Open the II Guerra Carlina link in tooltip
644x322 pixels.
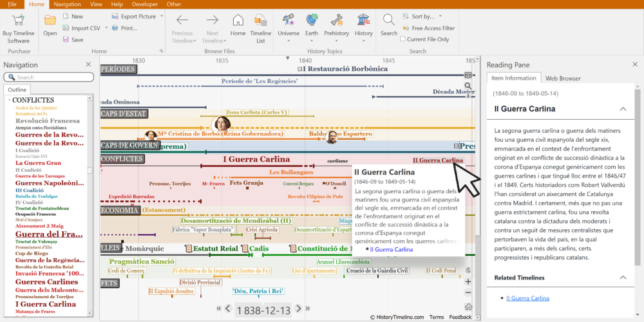(x=392, y=249)
